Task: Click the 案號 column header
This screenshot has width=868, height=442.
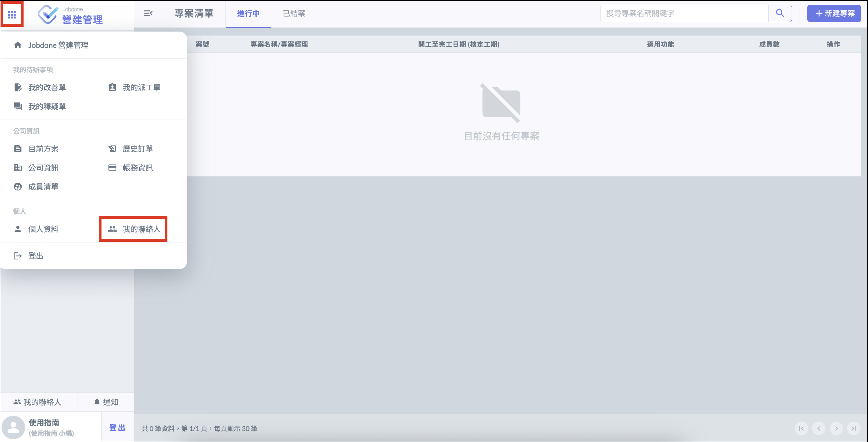Action: pyautogui.click(x=202, y=44)
